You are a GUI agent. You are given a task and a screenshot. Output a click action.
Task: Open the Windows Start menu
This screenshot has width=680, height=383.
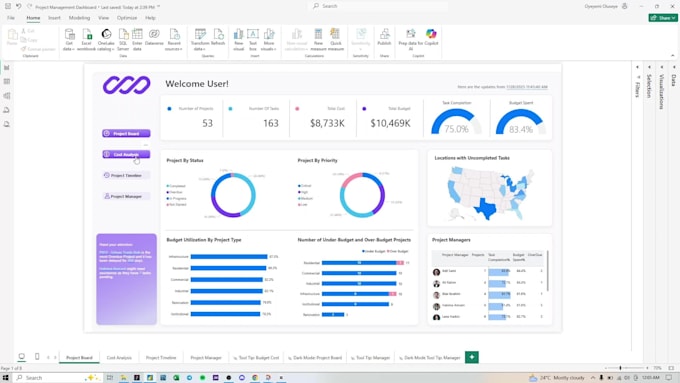click(x=6, y=378)
